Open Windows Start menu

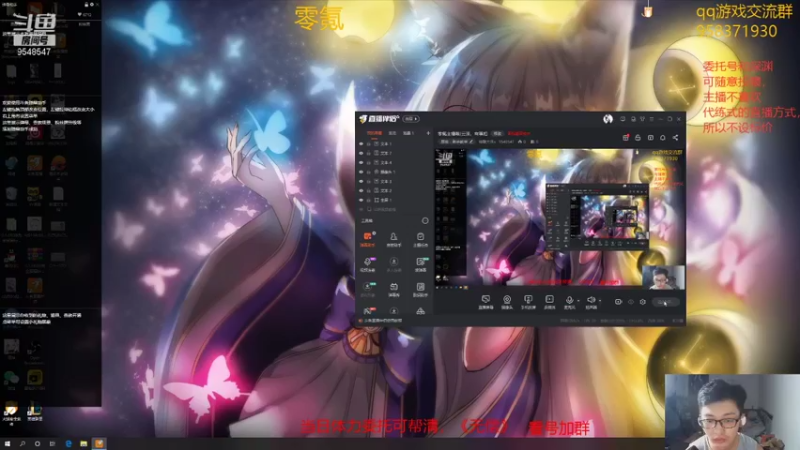click(7, 444)
